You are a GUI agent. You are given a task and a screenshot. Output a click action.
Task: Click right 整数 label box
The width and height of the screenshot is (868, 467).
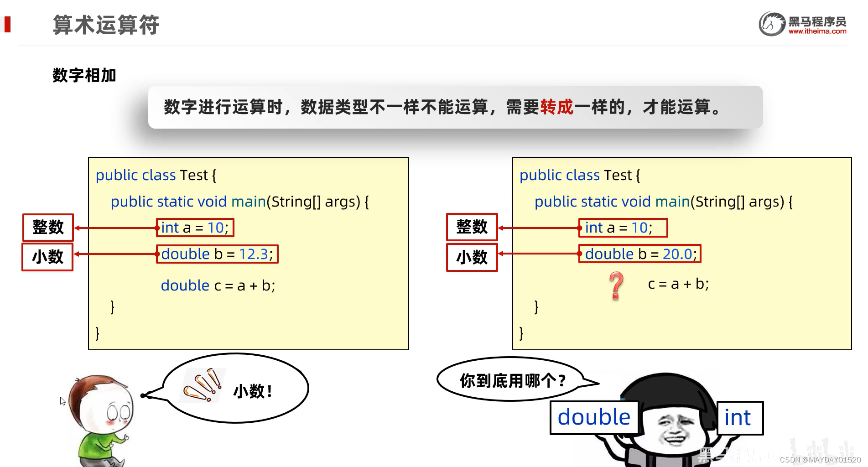point(472,227)
